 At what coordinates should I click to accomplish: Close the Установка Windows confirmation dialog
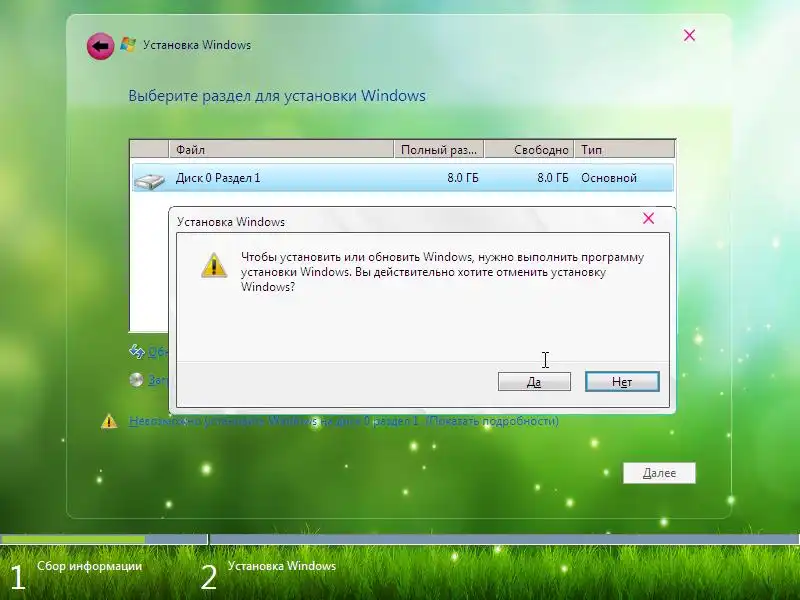tap(648, 218)
